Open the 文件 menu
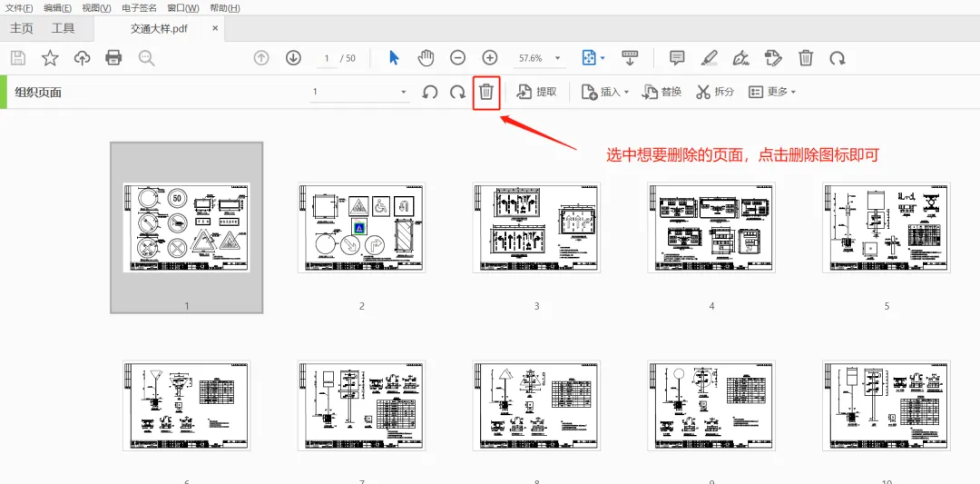 click(x=19, y=8)
